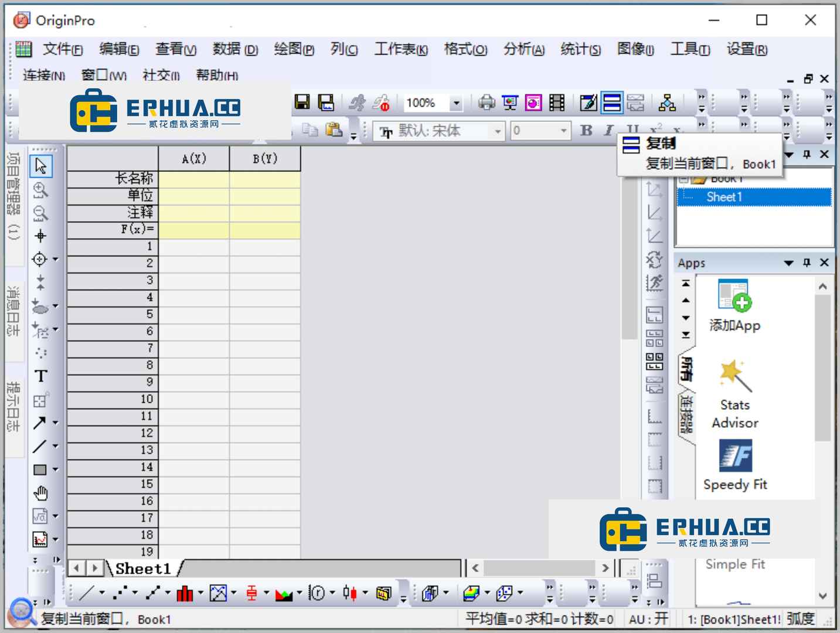Click the organizer tree diagram icon

tap(667, 103)
